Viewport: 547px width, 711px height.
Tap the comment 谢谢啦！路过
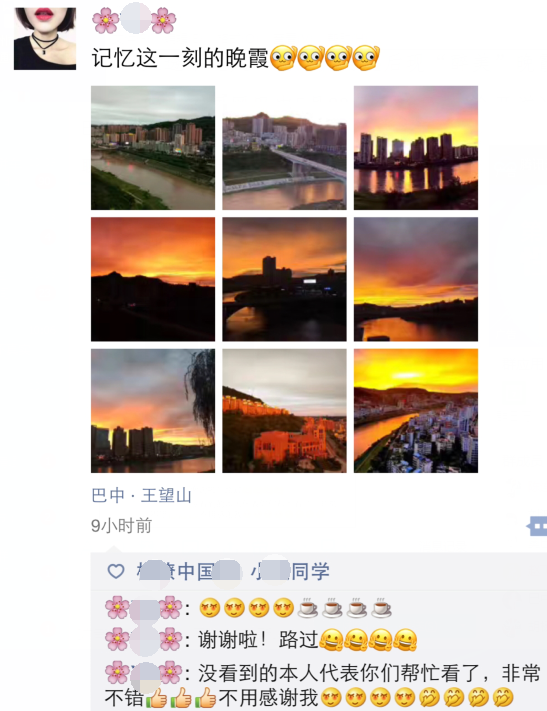pyautogui.click(x=261, y=640)
